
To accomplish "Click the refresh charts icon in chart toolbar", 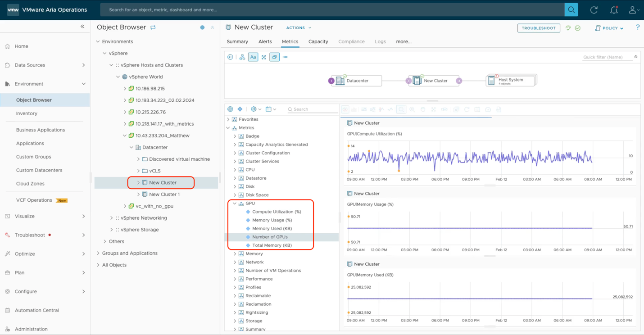I will click(x=467, y=109).
